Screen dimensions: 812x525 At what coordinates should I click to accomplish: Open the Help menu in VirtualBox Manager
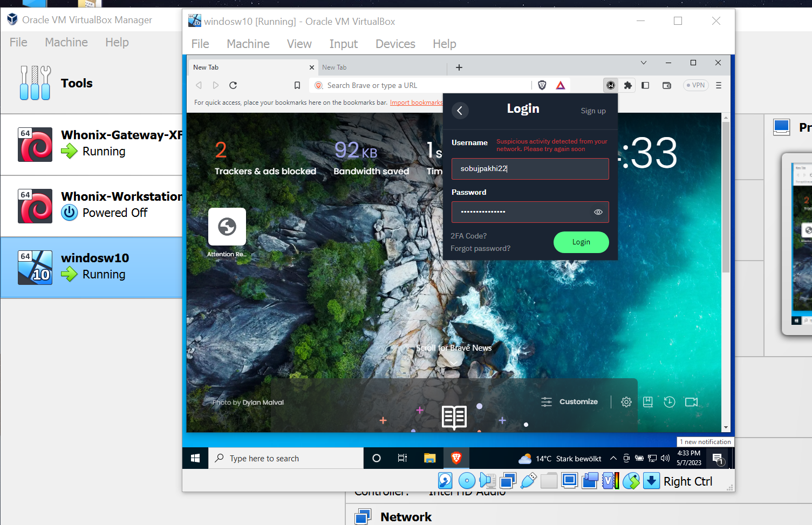[117, 42]
